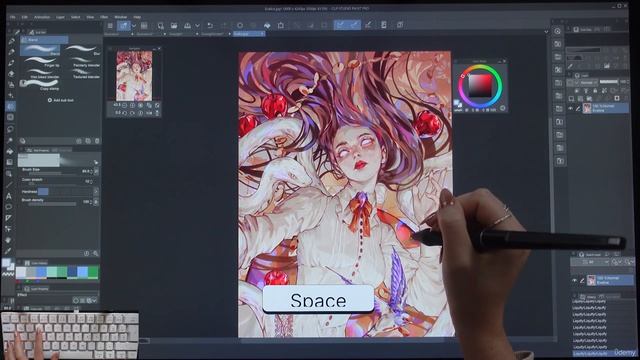Pick the mint green swatch in the Color Set
Viewport: 640px width, 360px height.
point(51,272)
